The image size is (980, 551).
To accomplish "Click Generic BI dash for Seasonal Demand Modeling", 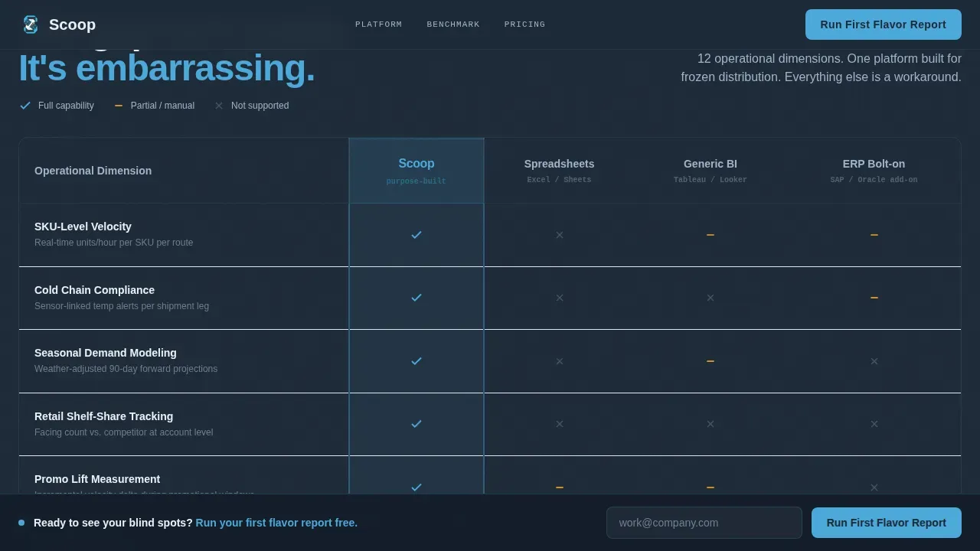I will pyautogui.click(x=710, y=361).
